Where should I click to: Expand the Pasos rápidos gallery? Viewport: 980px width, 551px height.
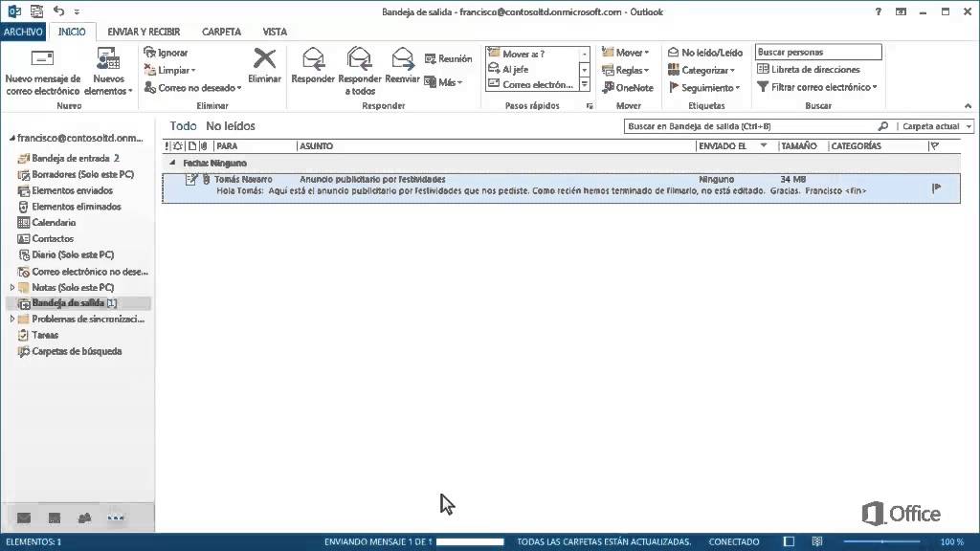pyautogui.click(x=585, y=84)
